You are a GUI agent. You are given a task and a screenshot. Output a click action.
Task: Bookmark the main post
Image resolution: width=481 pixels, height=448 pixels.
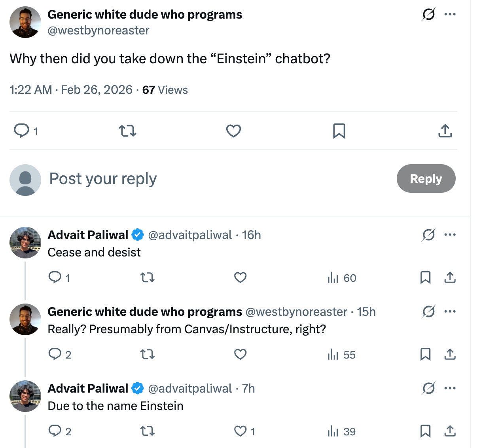(x=339, y=131)
